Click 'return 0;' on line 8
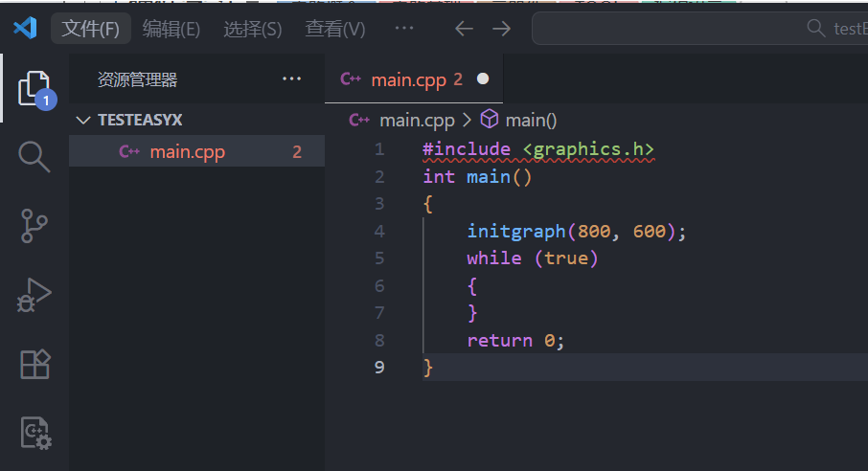Viewport: 868px width, 471px height. click(x=515, y=341)
